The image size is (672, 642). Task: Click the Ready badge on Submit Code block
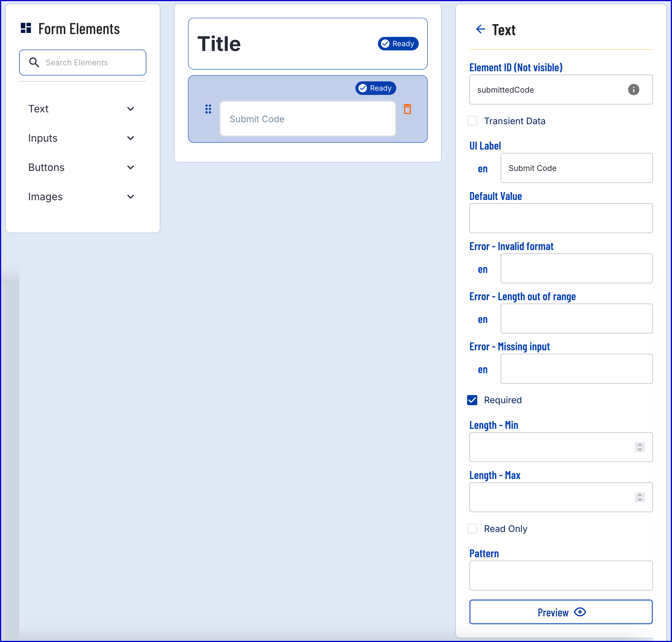(375, 88)
